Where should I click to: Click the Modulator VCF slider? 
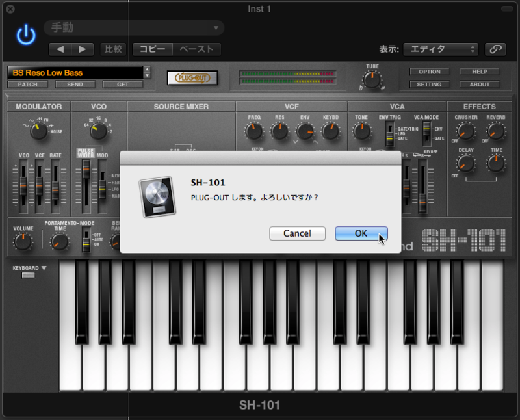click(x=40, y=186)
